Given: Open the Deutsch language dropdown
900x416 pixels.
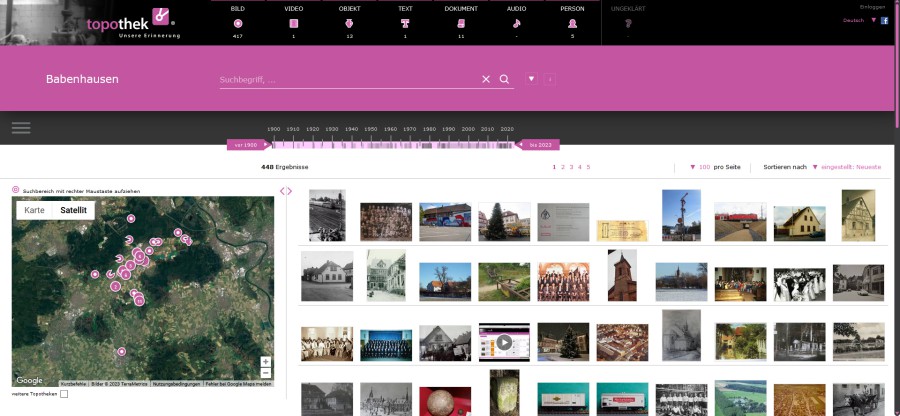Looking at the screenshot, I should point(858,20).
